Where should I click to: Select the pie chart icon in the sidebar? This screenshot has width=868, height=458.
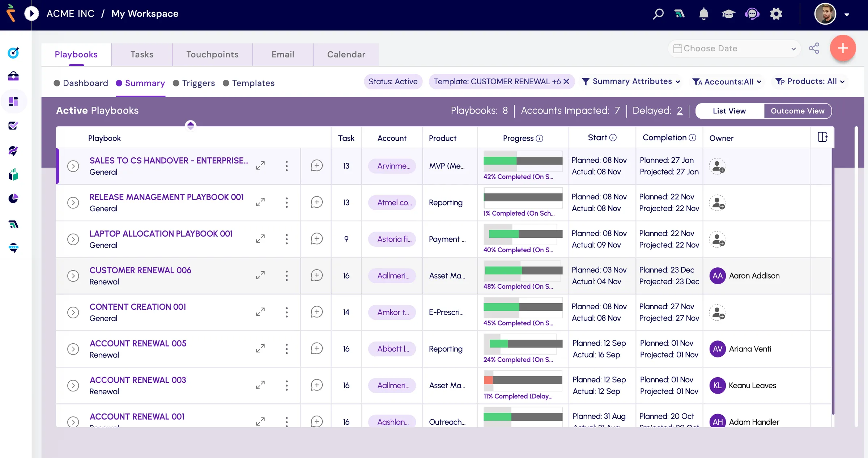(x=13, y=198)
